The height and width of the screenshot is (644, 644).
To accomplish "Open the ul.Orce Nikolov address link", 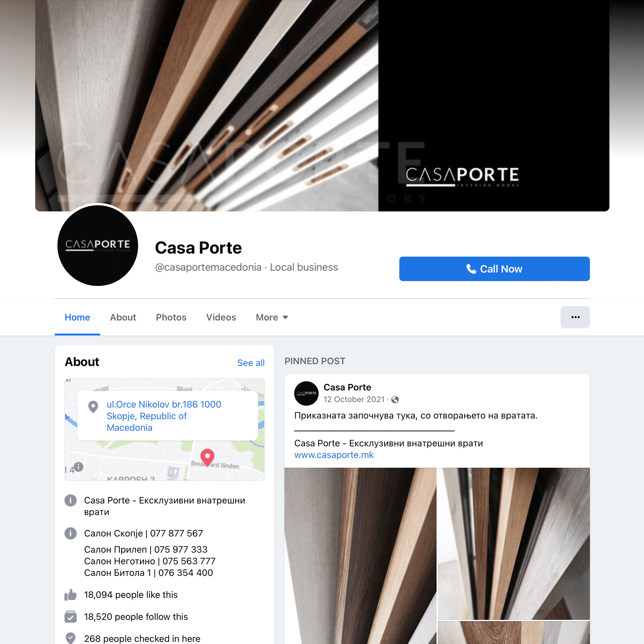I will 164,416.
